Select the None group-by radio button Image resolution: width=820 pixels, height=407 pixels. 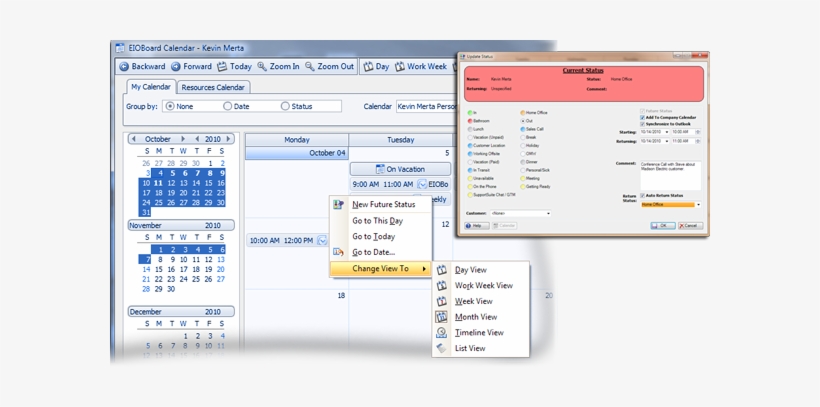click(x=169, y=106)
